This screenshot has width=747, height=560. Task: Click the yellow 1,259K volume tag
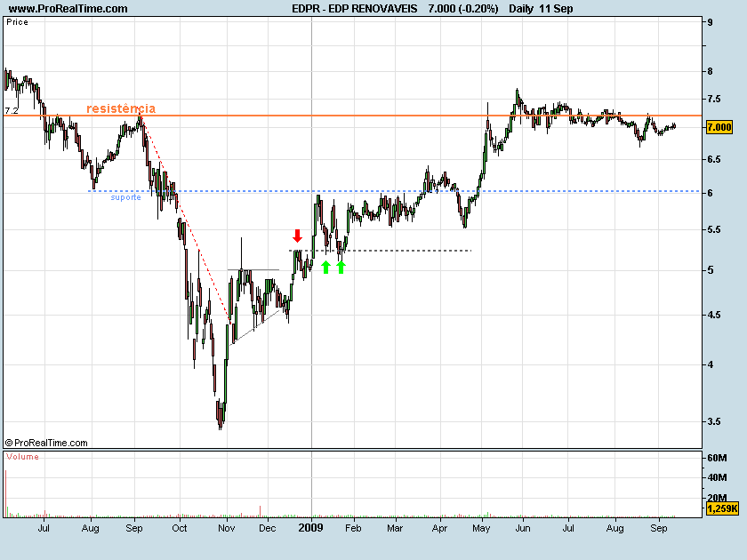(x=722, y=508)
